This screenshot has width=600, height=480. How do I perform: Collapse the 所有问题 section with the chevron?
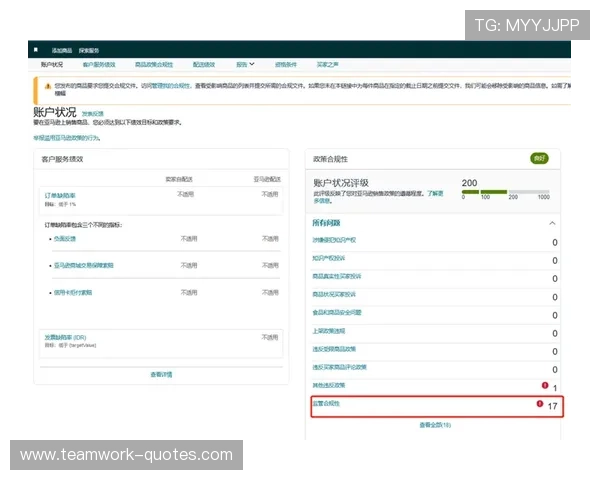[x=553, y=223]
